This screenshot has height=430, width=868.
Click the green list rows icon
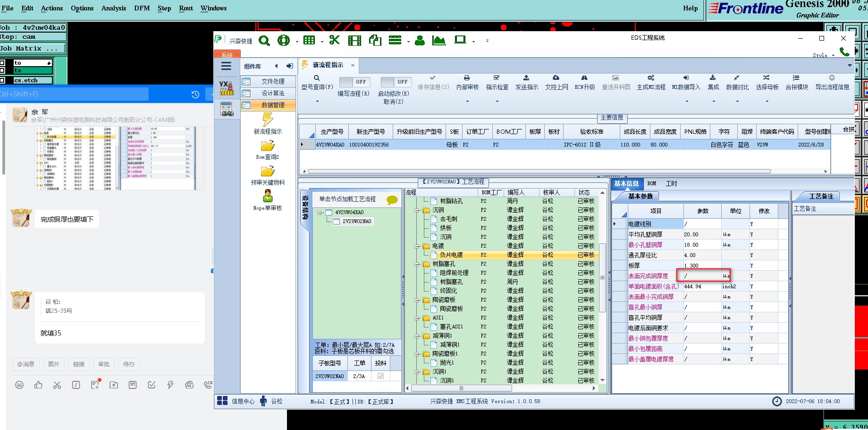(x=395, y=40)
